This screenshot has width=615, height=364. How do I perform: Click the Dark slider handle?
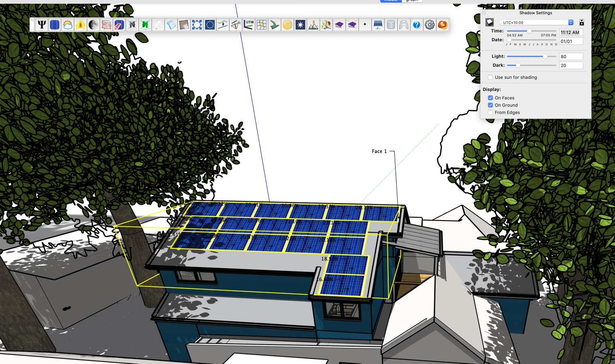click(x=518, y=65)
